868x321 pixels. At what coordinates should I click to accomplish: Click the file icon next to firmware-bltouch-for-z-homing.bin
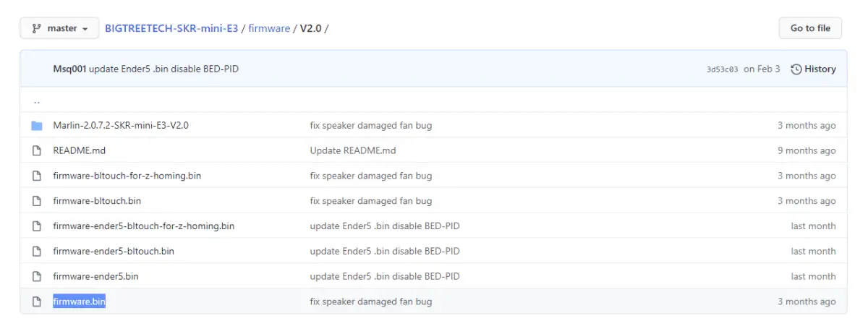click(37, 176)
